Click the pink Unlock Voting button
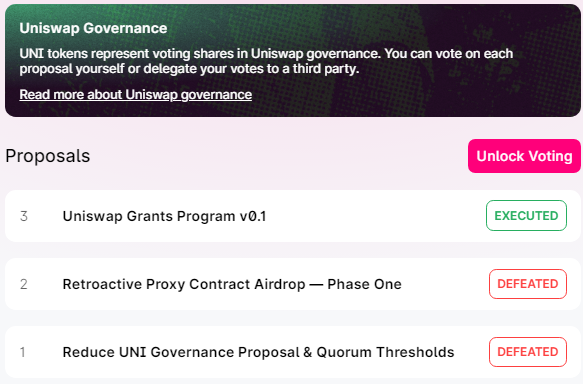Image resolution: width=583 pixels, height=384 pixels. pos(524,156)
